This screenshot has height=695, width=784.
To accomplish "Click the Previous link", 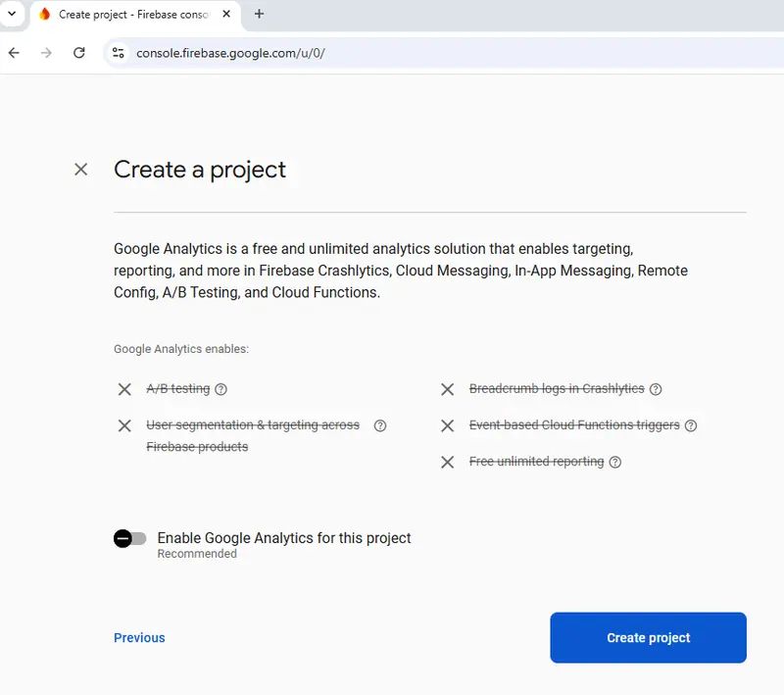I will [x=139, y=637].
